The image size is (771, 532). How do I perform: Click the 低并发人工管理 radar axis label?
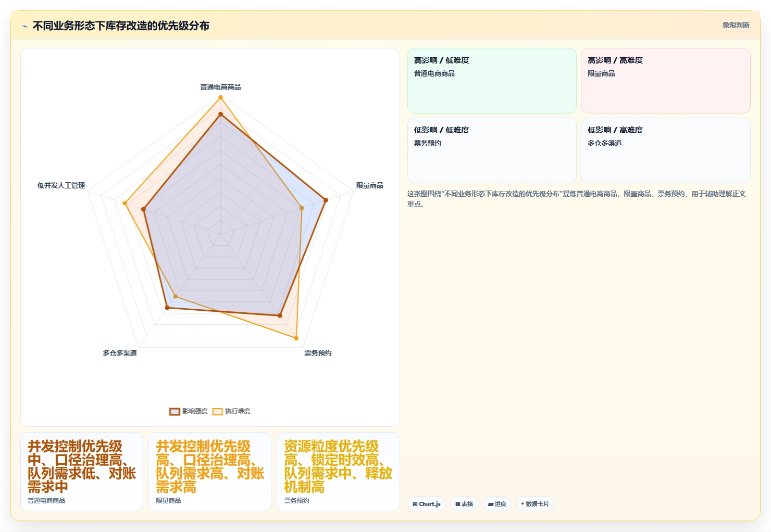coord(61,185)
